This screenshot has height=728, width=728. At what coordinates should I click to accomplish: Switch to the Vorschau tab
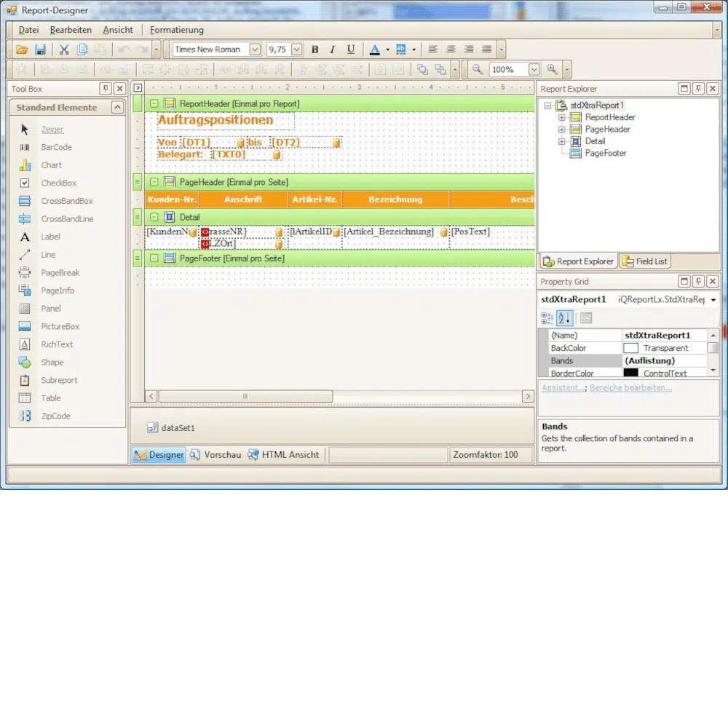point(215,455)
